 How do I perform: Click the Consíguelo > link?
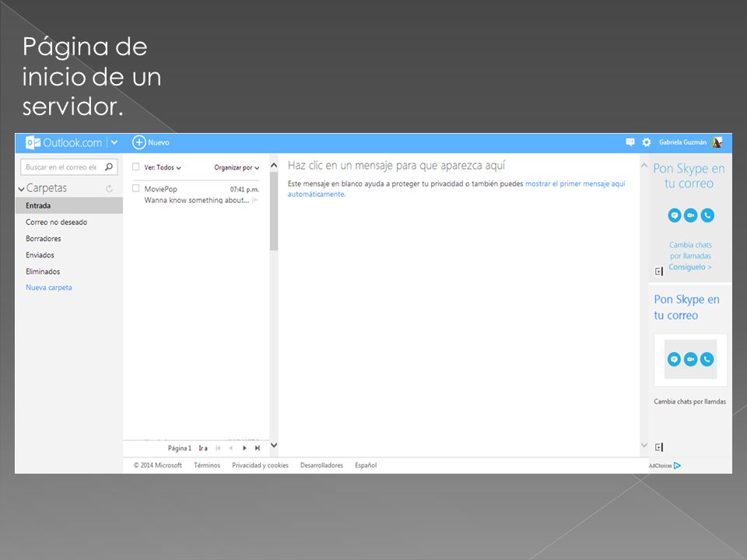(690, 267)
